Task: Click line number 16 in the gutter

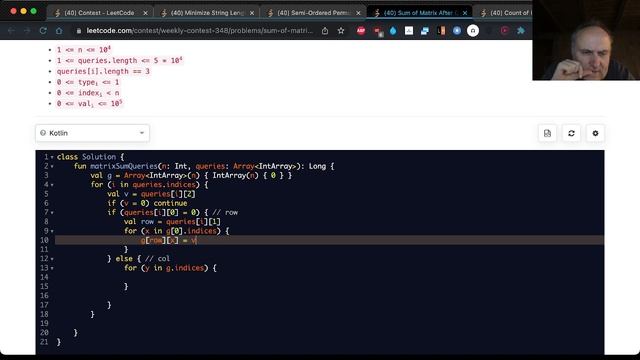Action: tap(44, 296)
